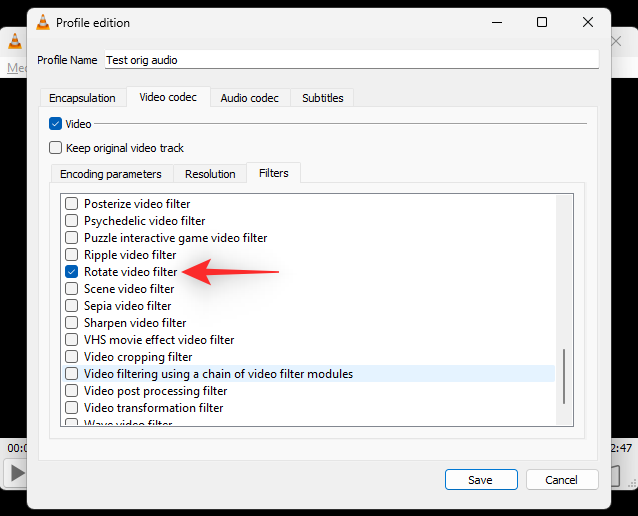Viewport: 638px width, 516px height.
Task: Open the Resolution tab
Action: coord(210,174)
